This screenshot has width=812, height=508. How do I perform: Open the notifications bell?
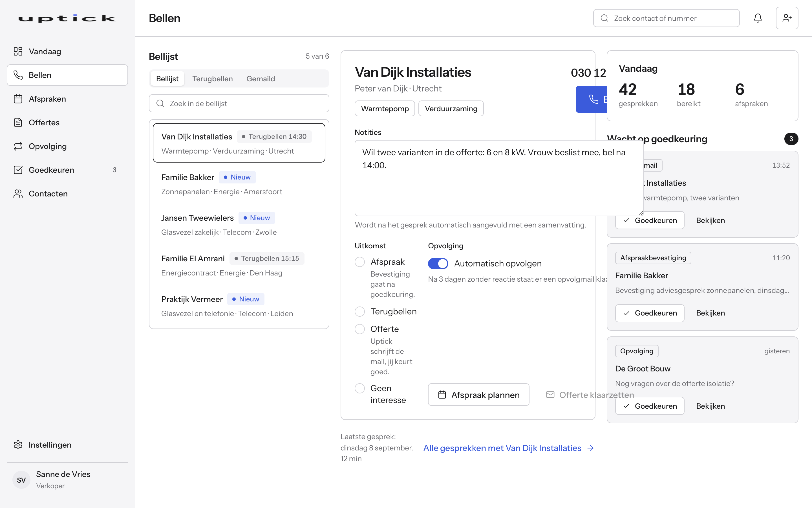(758, 18)
